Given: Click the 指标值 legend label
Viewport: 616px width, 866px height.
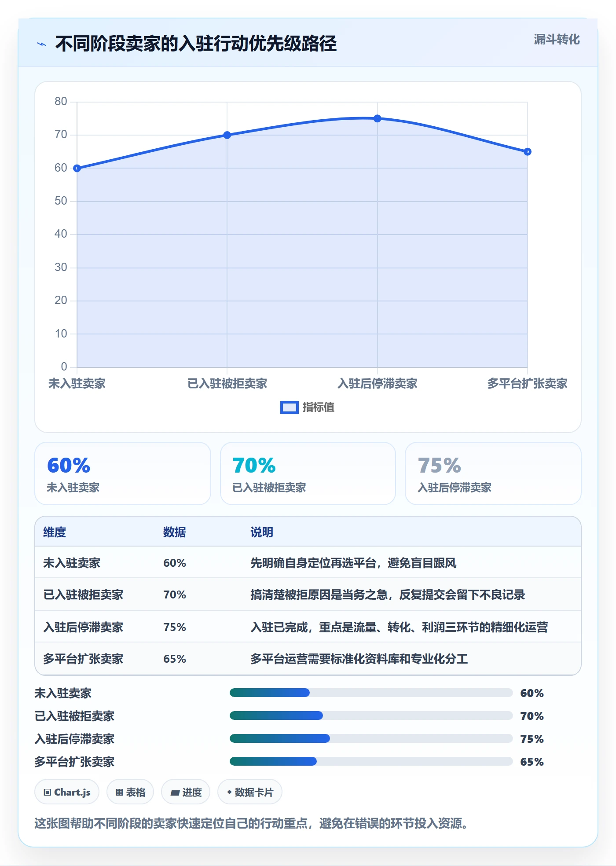Looking at the screenshot, I should tap(319, 407).
